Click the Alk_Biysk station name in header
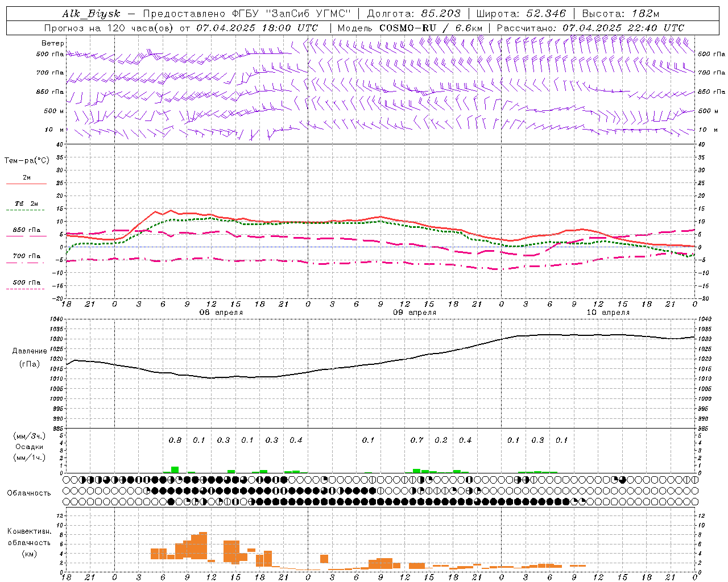This screenshot has width=728, height=582. pyautogui.click(x=91, y=14)
